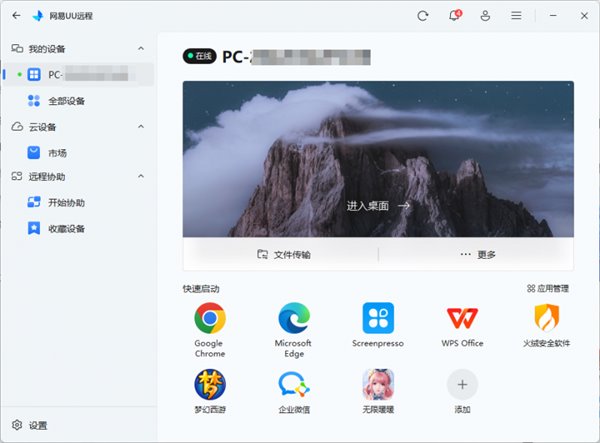Click the 文件传输 button

[x=283, y=254]
